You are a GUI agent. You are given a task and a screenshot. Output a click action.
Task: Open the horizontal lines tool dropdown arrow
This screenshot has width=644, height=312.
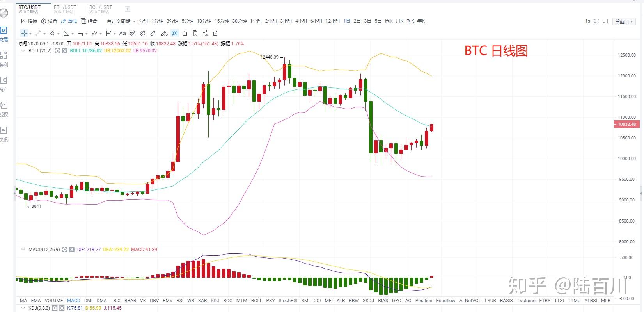coord(87,34)
